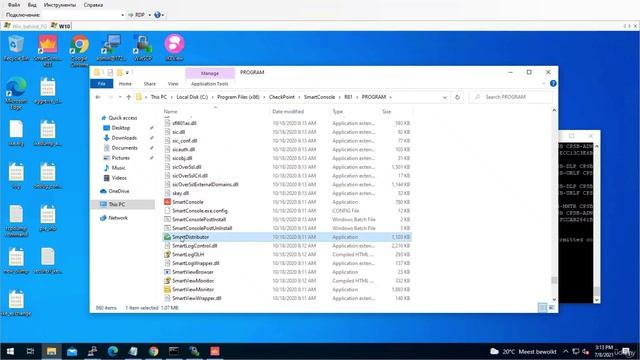Click the chevron after PROGRAM in the breadcrumb

(391, 97)
